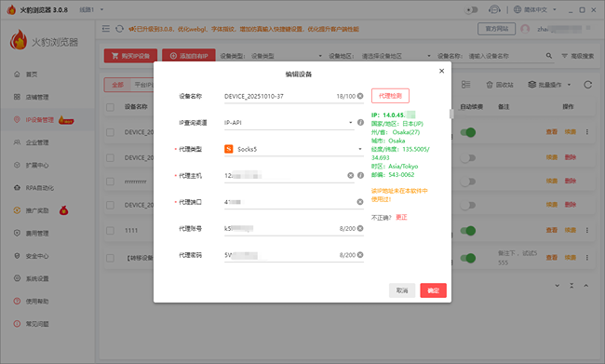Click the 取消 cancel button
Screen dimensions: 605x364
[x=402, y=290]
